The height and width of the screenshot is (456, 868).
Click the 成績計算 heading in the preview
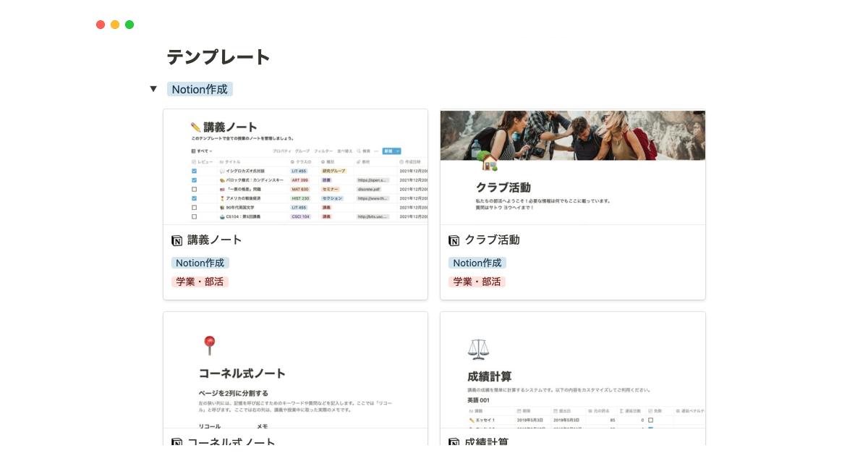pyautogui.click(x=490, y=376)
